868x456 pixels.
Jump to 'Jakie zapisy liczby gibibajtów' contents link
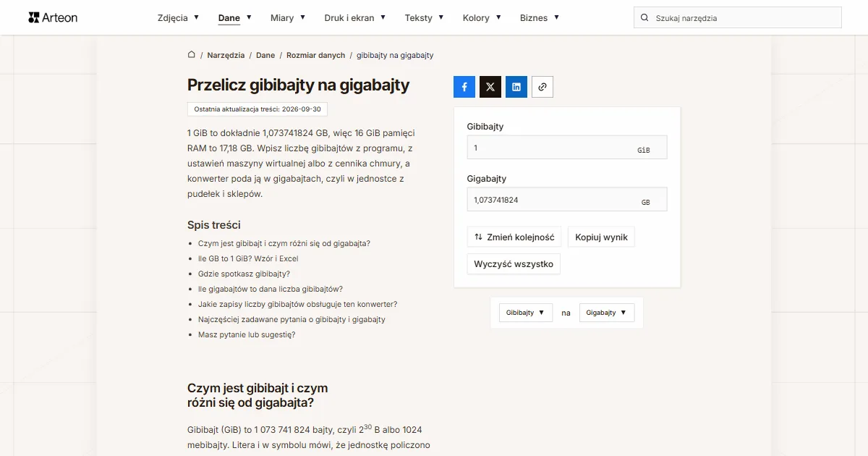(298, 304)
